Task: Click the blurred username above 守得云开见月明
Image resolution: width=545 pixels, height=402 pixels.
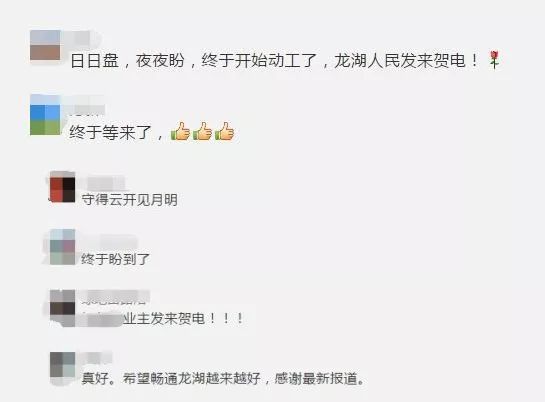Action: pos(103,182)
